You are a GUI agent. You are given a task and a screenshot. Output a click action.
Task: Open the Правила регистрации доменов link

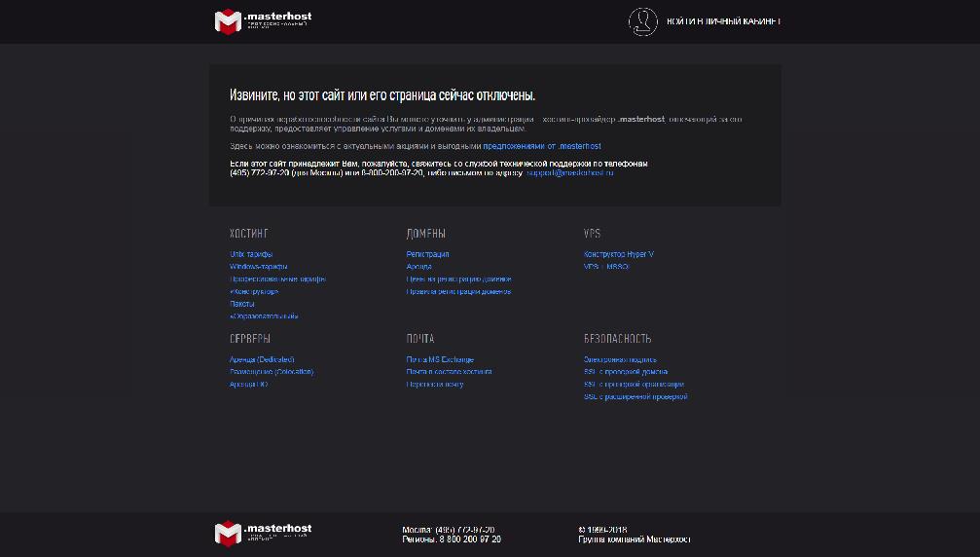coord(458,291)
